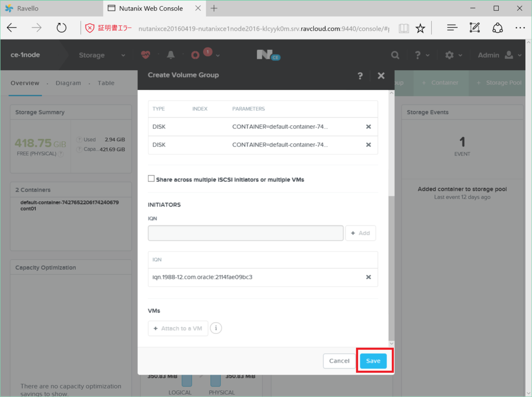Click the certificate error shield icon
Screen dimensions: 532x397
[x=89, y=28]
